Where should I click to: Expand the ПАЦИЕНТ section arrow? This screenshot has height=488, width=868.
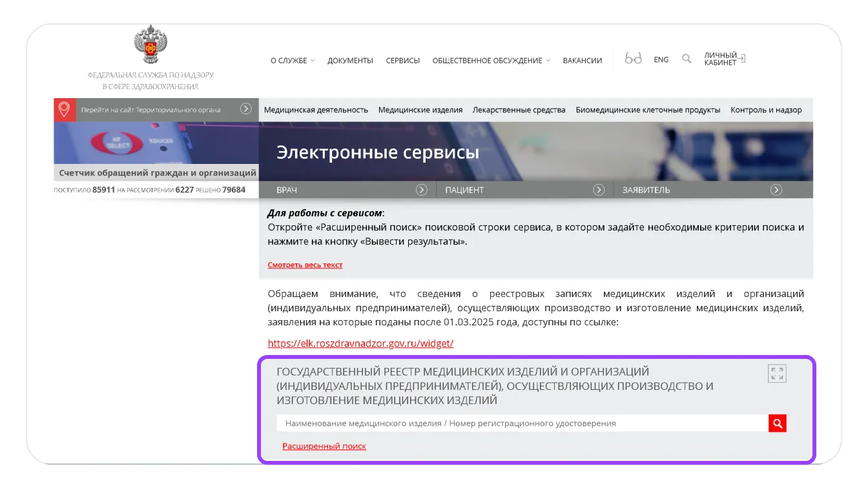599,190
